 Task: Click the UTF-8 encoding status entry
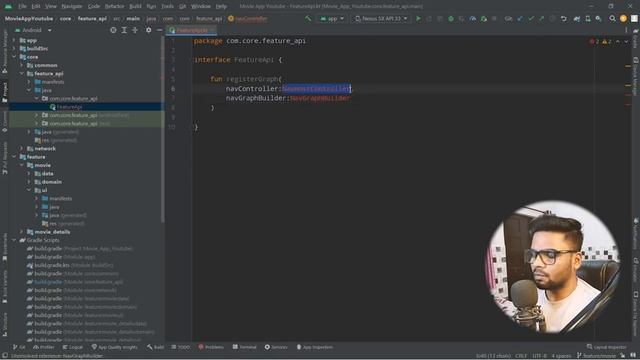[539, 356]
